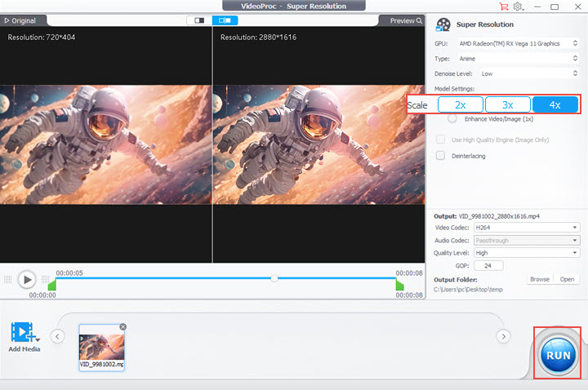The width and height of the screenshot is (588, 390).
Task: Click the timeline playhead knob
Action: pos(274,278)
